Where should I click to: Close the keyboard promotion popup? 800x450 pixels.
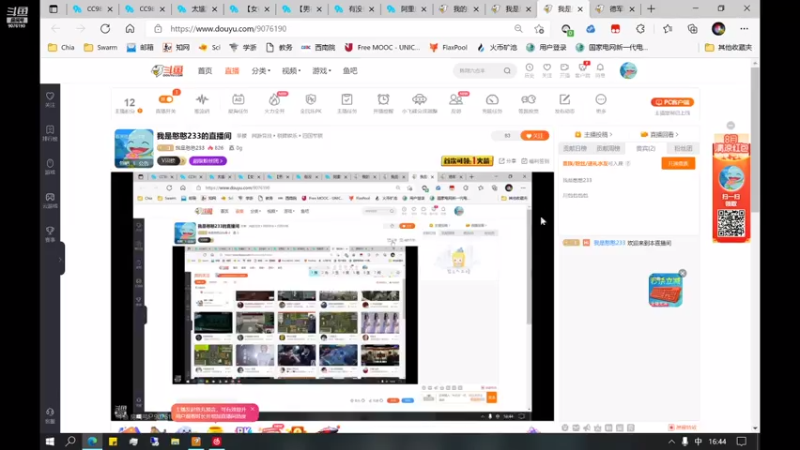(683, 273)
